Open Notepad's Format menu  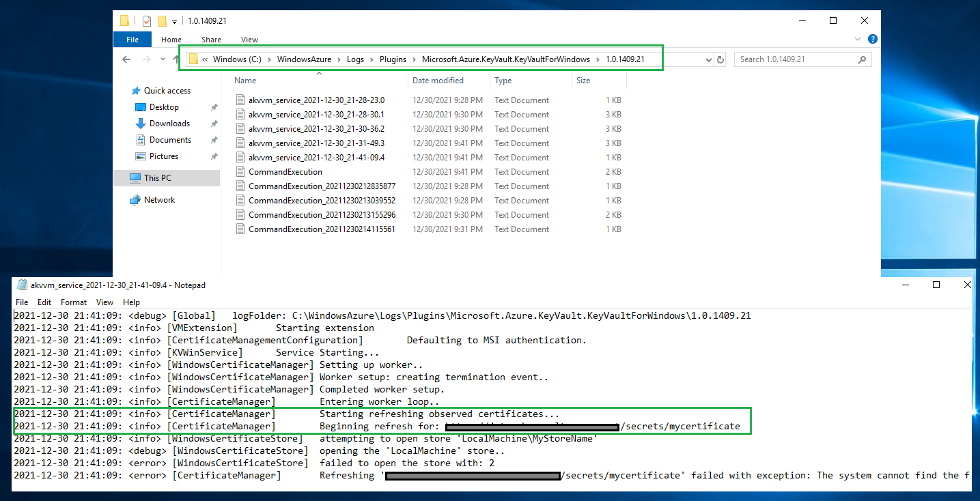tap(73, 302)
